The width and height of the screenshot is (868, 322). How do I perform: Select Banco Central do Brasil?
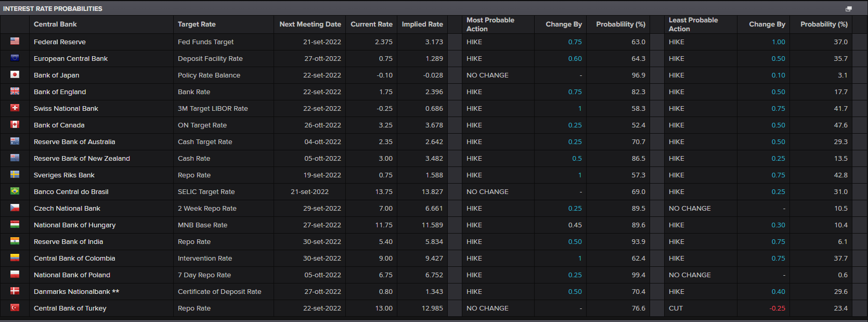pyautogui.click(x=71, y=192)
